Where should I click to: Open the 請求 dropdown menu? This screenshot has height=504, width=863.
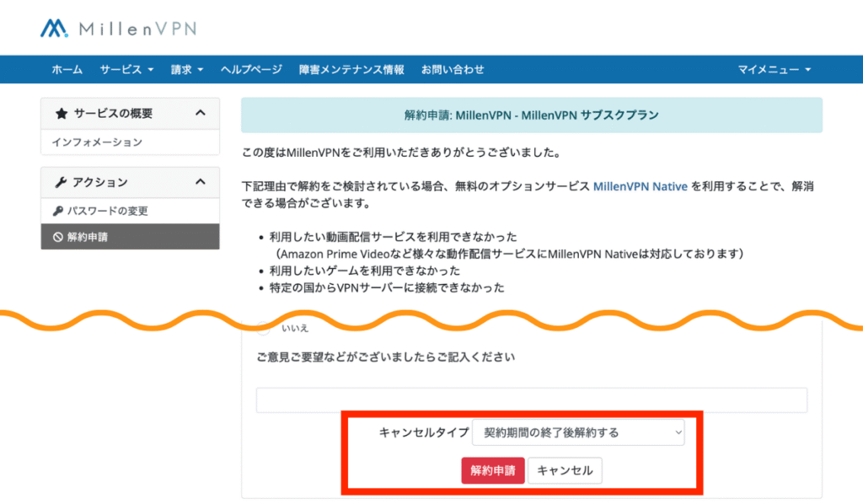[x=187, y=70]
